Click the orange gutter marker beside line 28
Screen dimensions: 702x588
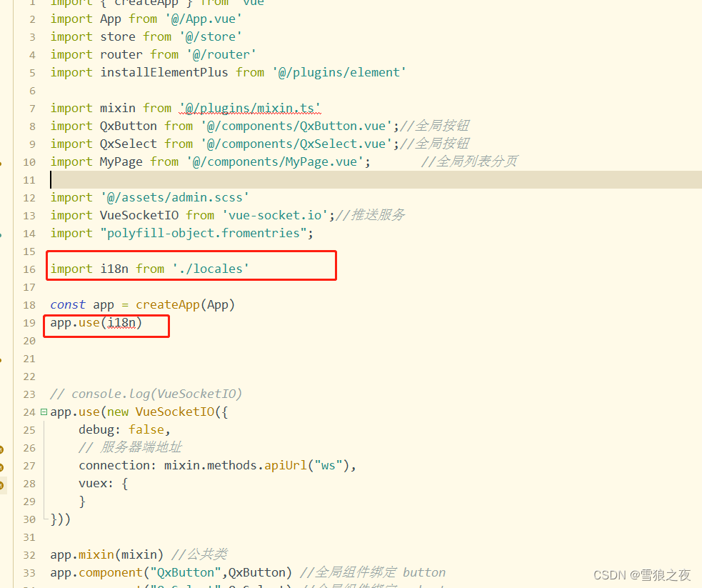(x=2, y=483)
